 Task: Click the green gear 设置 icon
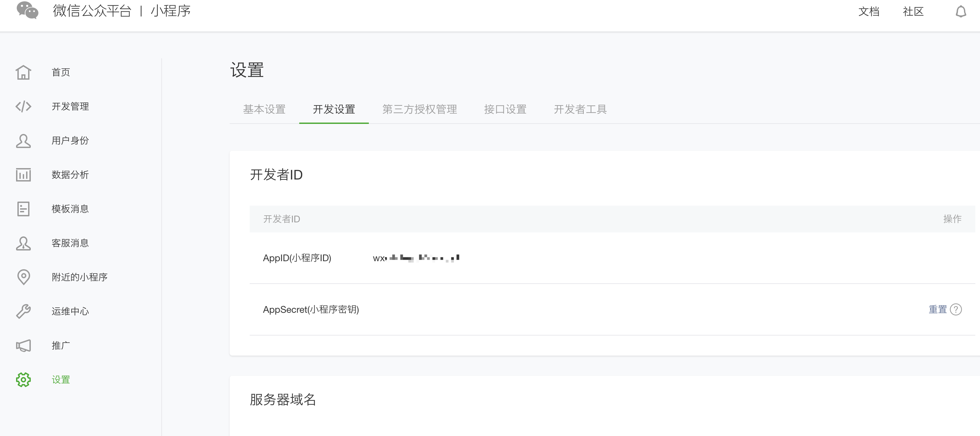(x=23, y=380)
